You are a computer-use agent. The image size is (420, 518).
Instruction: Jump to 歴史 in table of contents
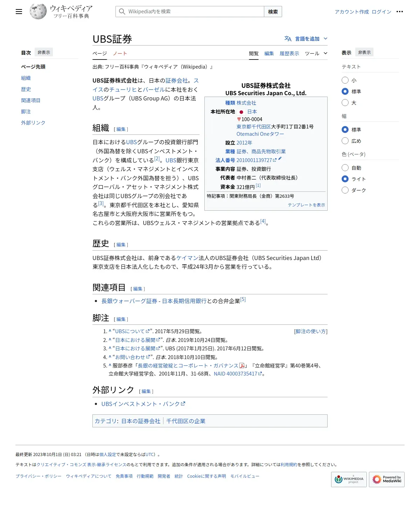tap(26, 89)
